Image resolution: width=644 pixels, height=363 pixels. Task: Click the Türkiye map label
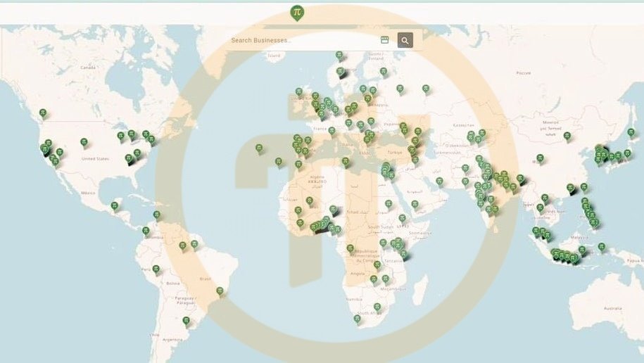(395, 153)
